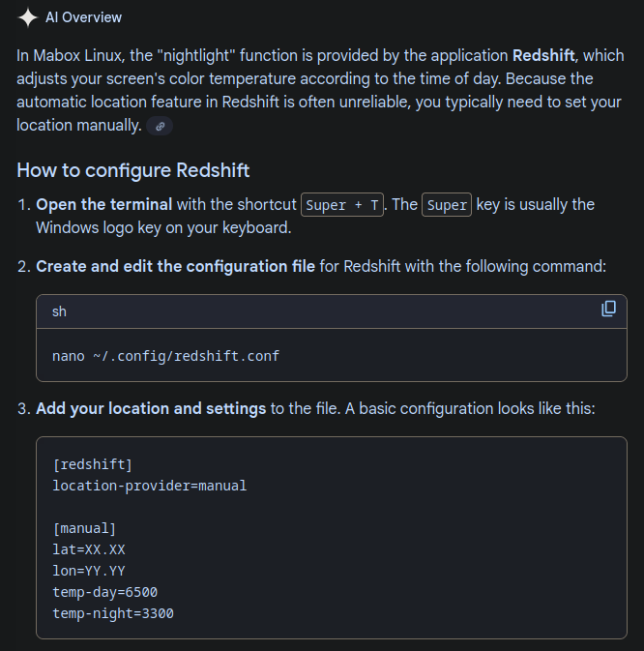Click the "location-provider=manual" config line

149,486
